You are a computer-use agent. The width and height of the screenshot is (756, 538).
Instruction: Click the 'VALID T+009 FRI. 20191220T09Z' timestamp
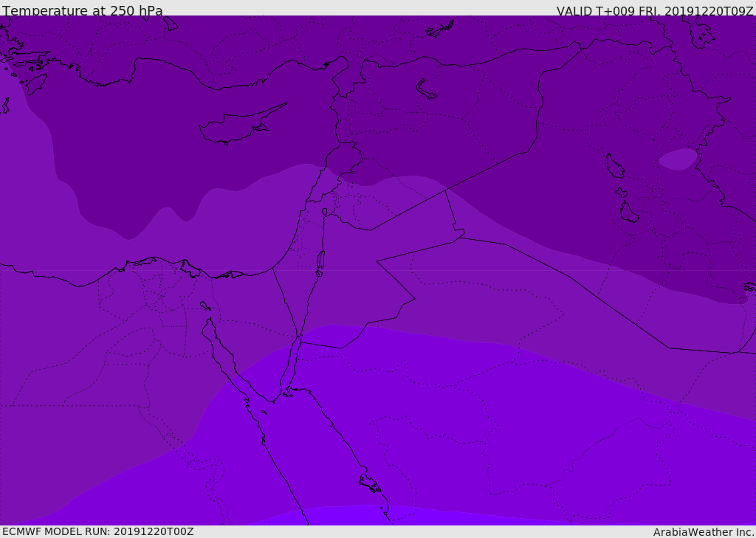tap(655, 11)
